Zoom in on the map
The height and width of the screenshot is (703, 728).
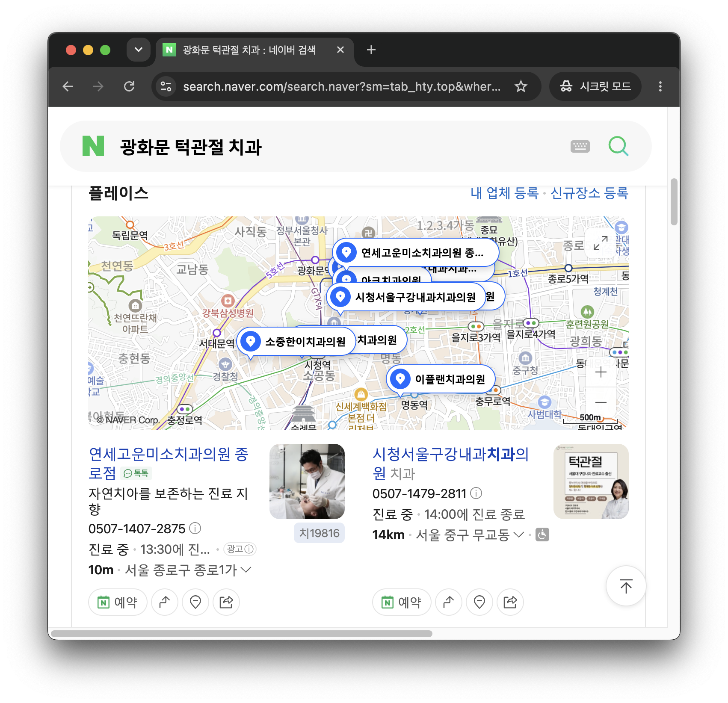[601, 372]
